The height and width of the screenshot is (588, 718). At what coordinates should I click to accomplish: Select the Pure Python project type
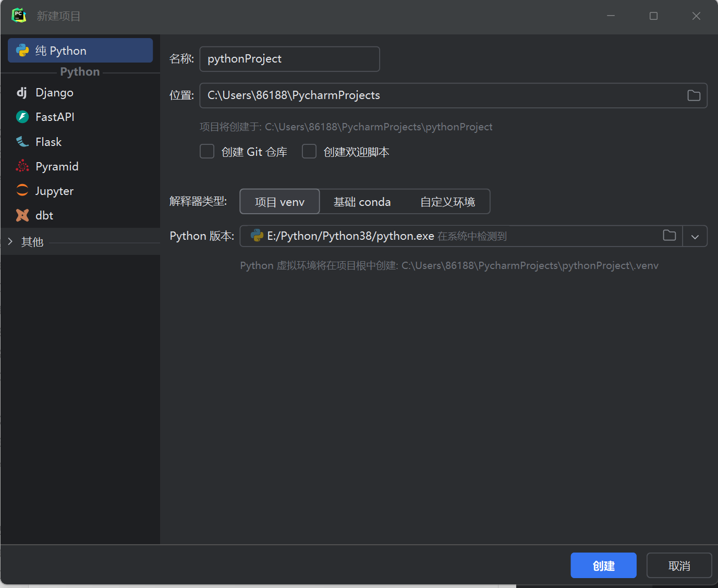click(x=80, y=51)
